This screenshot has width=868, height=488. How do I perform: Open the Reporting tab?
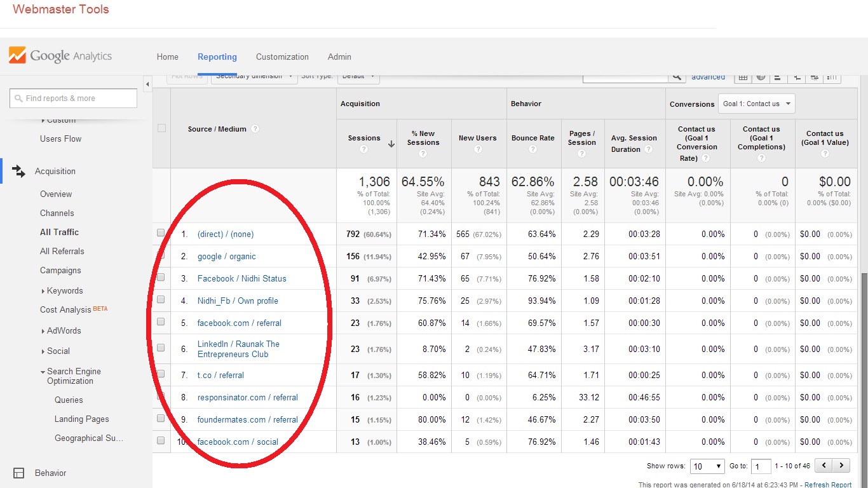click(217, 57)
